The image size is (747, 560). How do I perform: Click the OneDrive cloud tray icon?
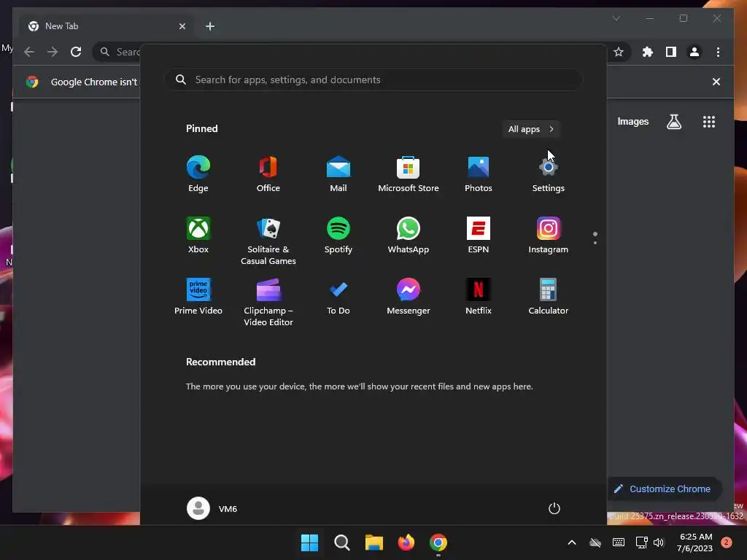[595, 542]
